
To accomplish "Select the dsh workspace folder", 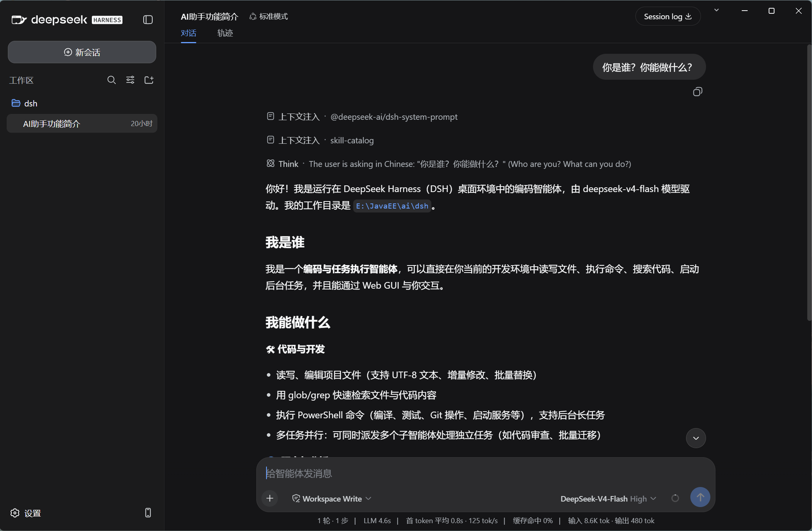I will point(82,103).
